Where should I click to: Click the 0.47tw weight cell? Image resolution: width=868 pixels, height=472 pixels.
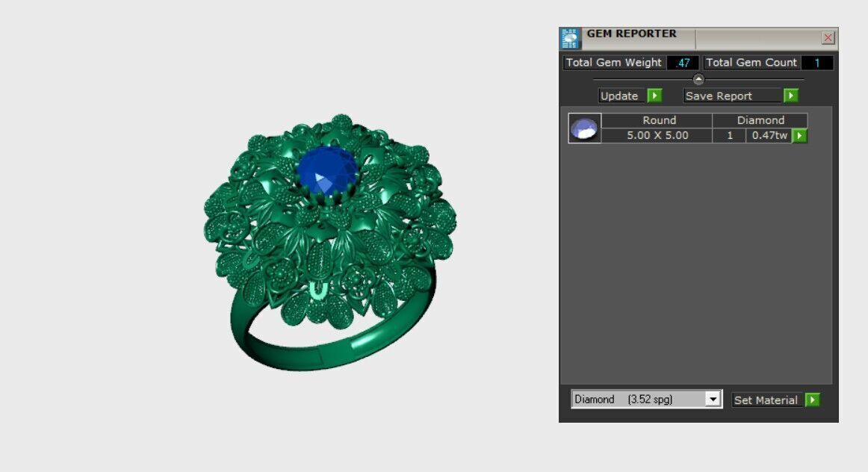pyautogui.click(x=769, y=136)
